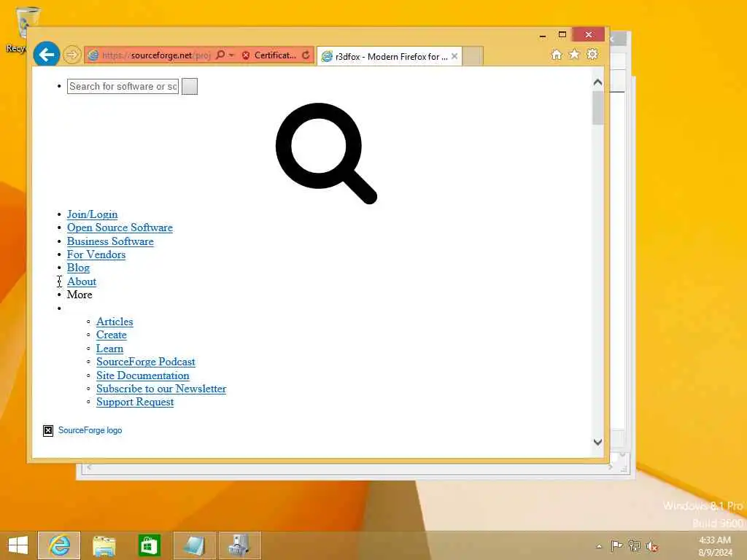747x560 pixels.
Task: Follow the For Vendors link
Action: pyautogui.click(x=96, y=254)
